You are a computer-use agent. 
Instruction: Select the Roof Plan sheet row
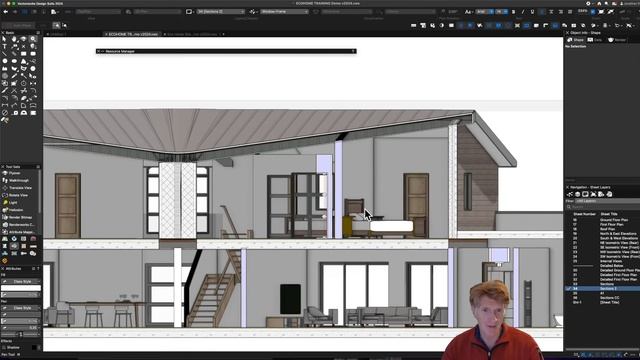(x=602, y=229)
